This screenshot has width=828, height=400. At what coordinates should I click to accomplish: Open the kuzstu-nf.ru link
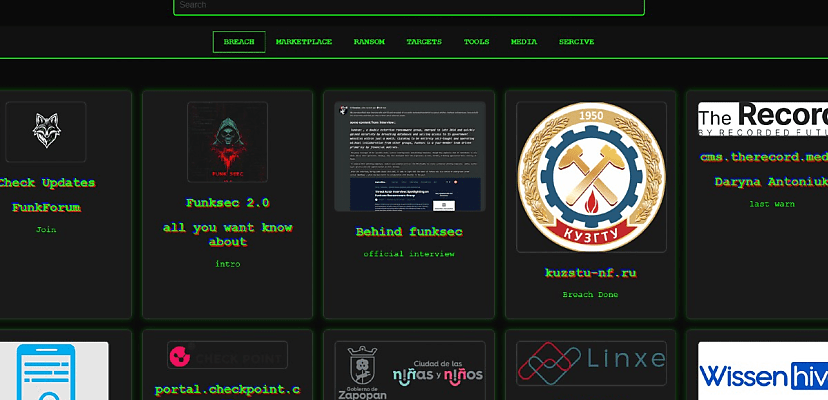click(x=591, y=273)
